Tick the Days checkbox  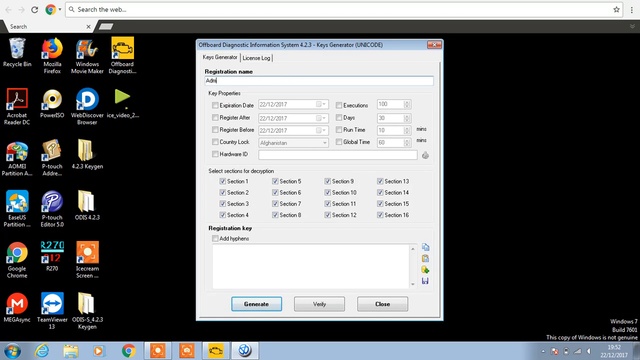[339, 118]
